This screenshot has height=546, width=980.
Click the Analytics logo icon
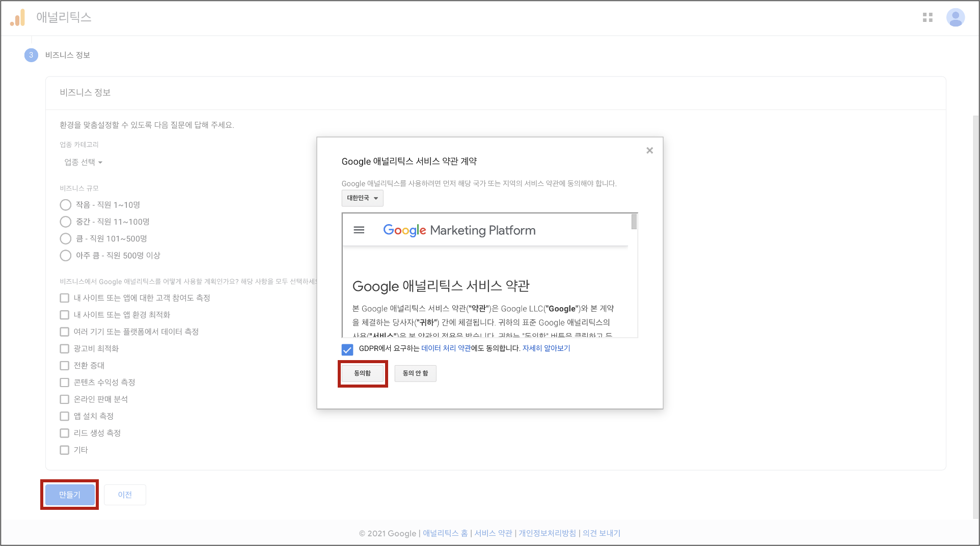pyautogui.click(x=17, y=18)
